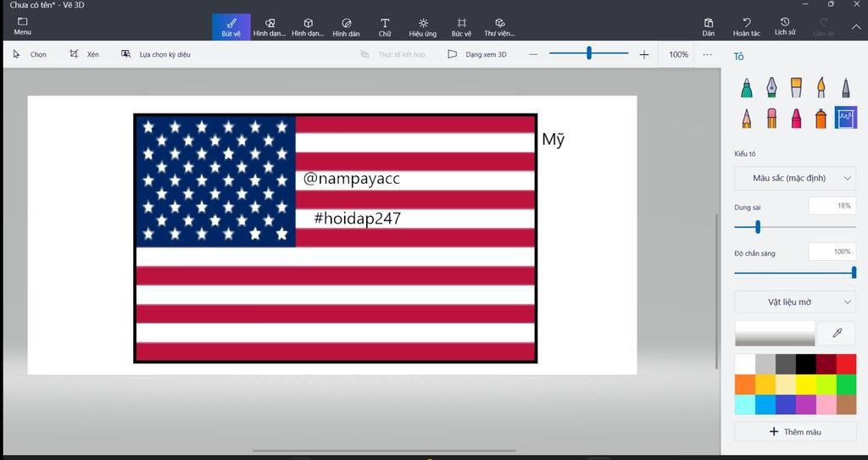Open the three-dot more options menu
Image resolution: width=868 pixels, height=460 pixels.
click(708, 54)
